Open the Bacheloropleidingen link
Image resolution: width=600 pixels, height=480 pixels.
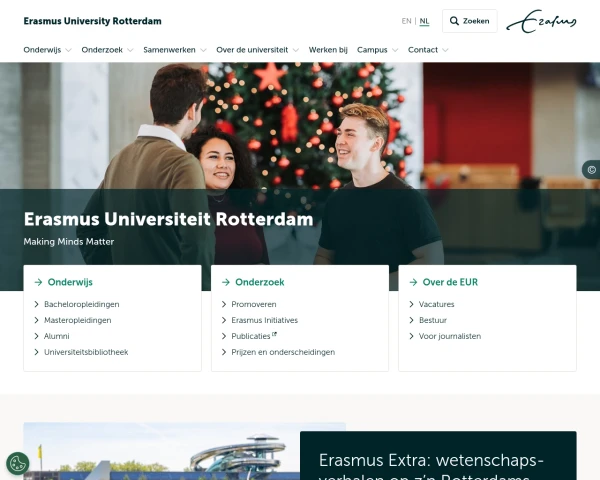pos(82,304)
